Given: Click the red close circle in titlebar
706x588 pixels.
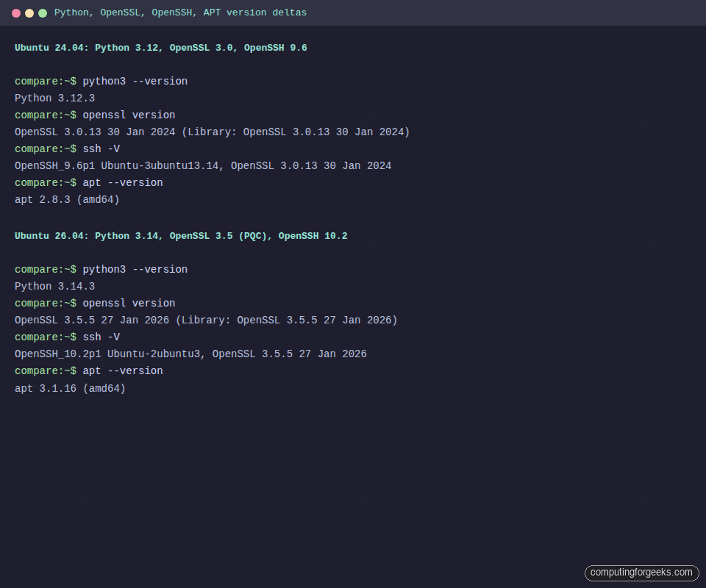Looking at the screenshot, I should click(16, 12).
